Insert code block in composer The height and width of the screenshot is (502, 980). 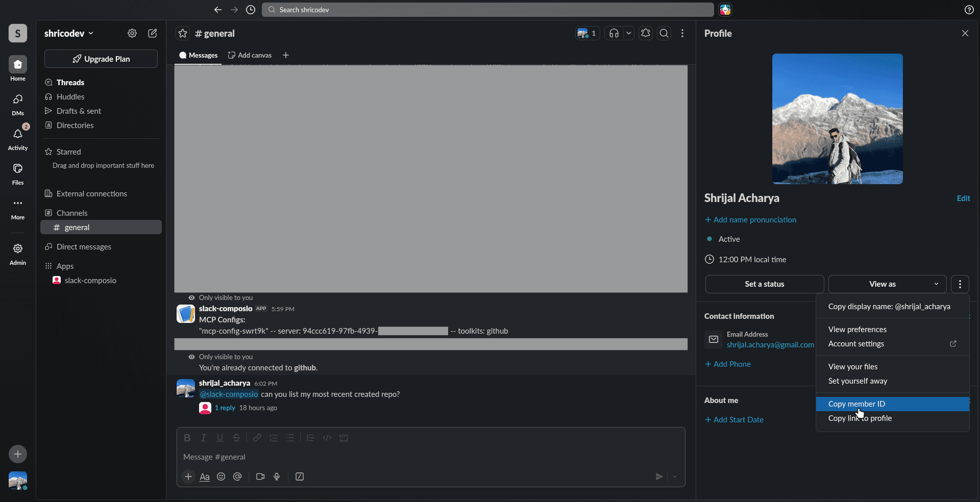[x=344, y=438]
